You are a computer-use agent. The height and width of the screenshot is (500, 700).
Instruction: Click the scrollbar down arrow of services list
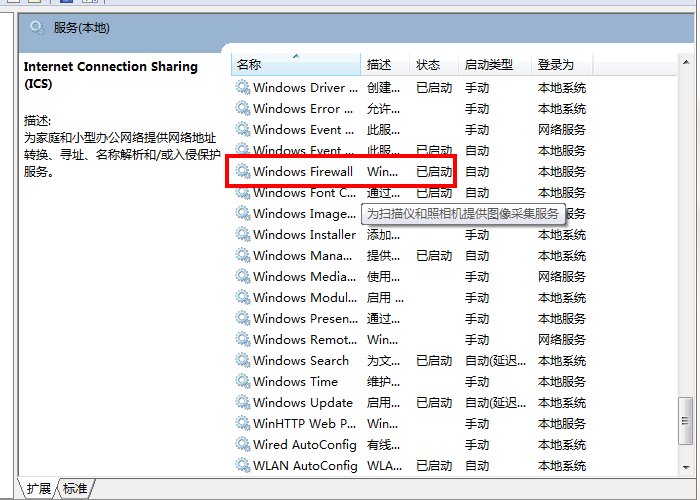(686, 467)
